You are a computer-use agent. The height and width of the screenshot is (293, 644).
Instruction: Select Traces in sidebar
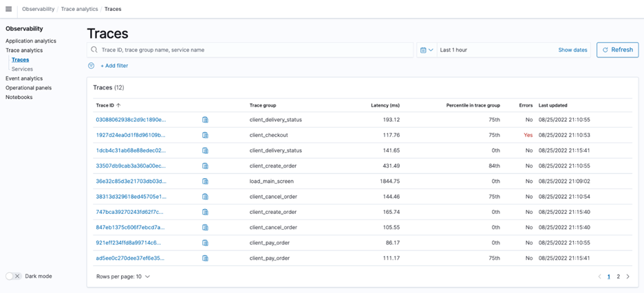click(x=20, y=60)
